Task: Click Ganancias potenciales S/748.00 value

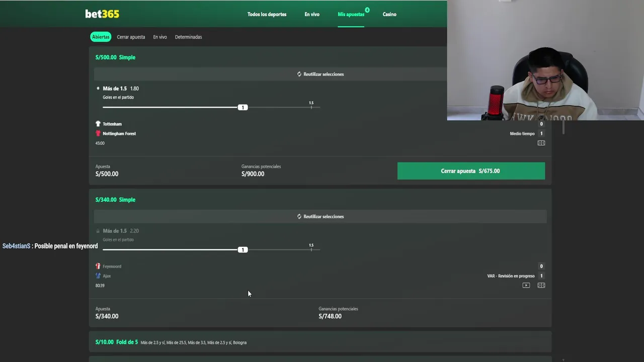Action: point(330,316)
